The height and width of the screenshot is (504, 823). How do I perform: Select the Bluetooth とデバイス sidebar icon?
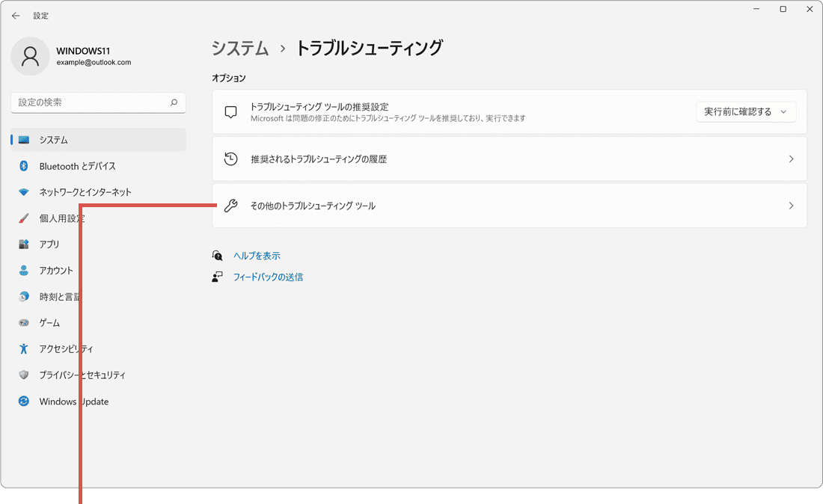23,166
